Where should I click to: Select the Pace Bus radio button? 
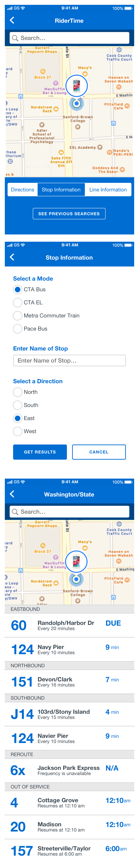18,328
